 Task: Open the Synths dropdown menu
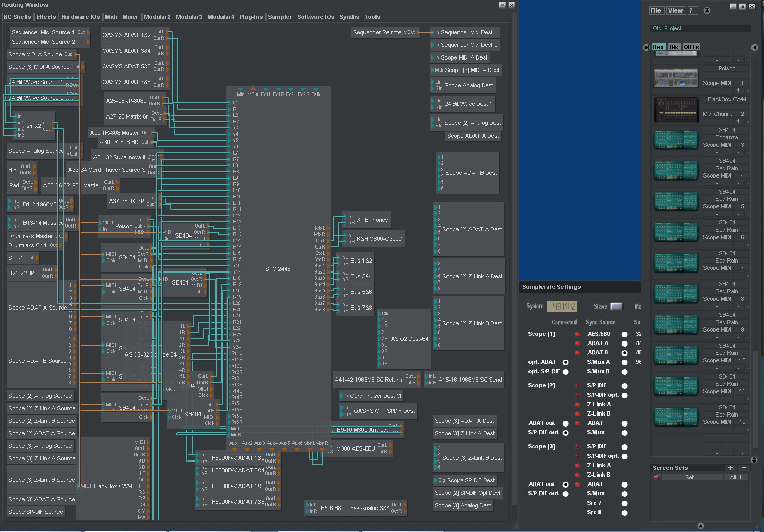pyautogui.click(x=349, y=17)
